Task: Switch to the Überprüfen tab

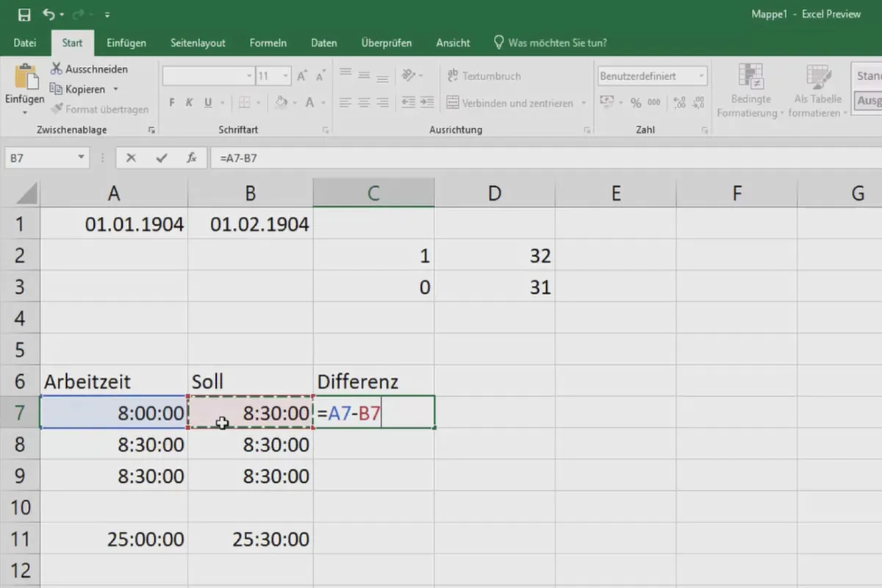Action: pos(387,43)
